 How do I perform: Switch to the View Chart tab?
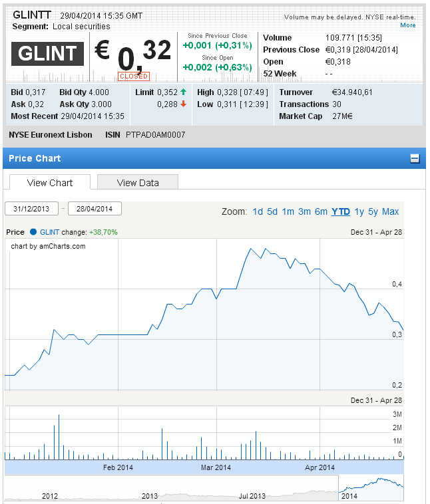pyautogui.click(x=50, y=183)
